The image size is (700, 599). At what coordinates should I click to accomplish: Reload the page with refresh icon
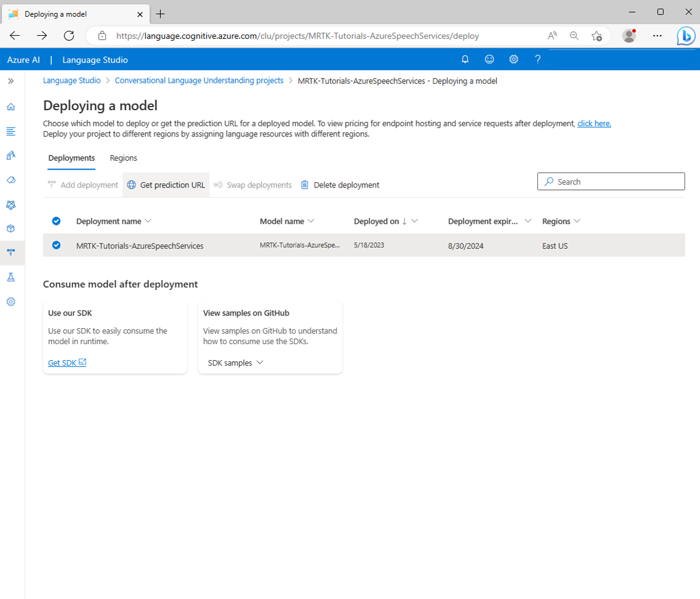coord(69,36)
